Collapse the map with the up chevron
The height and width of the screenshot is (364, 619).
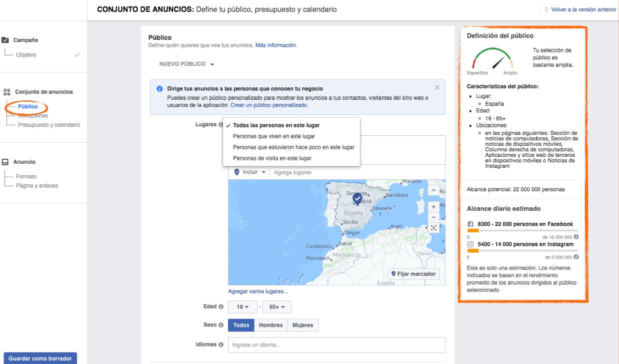[x=433, y=191]
